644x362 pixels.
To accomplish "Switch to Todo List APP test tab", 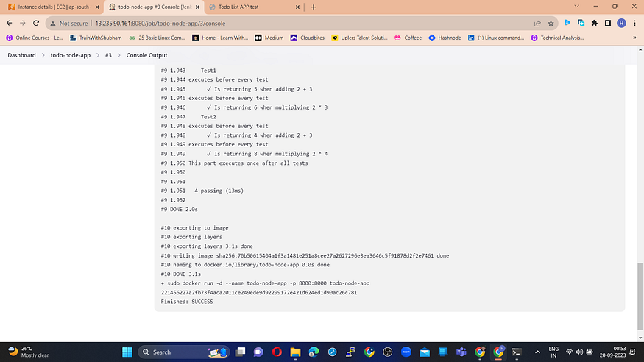I will point(255,7).
